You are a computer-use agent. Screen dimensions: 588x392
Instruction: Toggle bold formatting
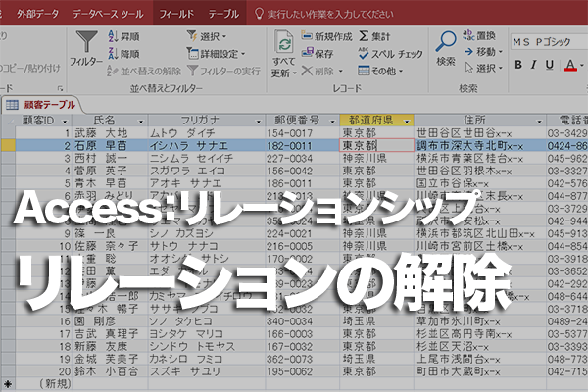(518, 65)
